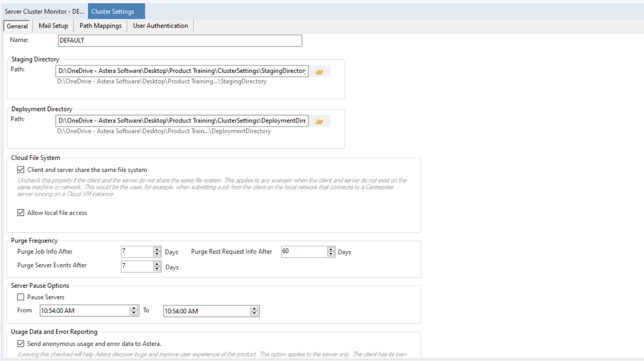Switch to Path Mappings tab
The image size is (644, 361).
pos(101,26)
